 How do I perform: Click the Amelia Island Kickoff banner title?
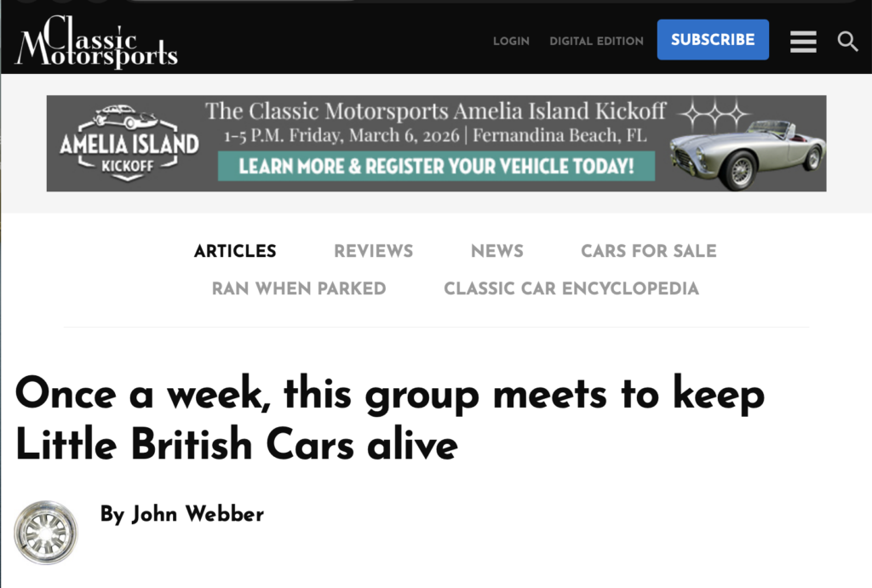coord(435,111)
